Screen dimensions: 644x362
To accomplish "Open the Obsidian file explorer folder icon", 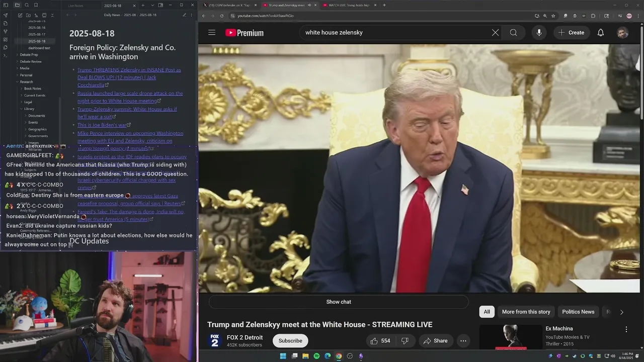I will [17, 5].
